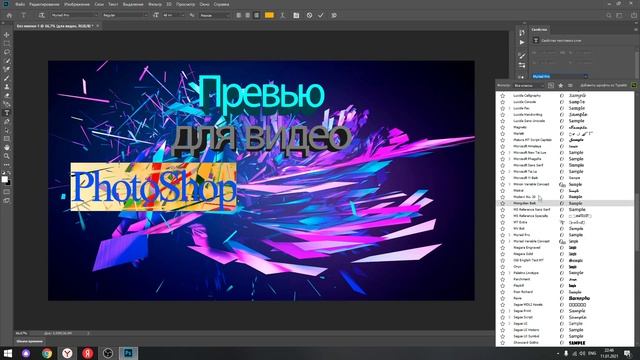
Task: Select the Horizontal Type tool
Action: pyautogui.click(x=7, y=113)
